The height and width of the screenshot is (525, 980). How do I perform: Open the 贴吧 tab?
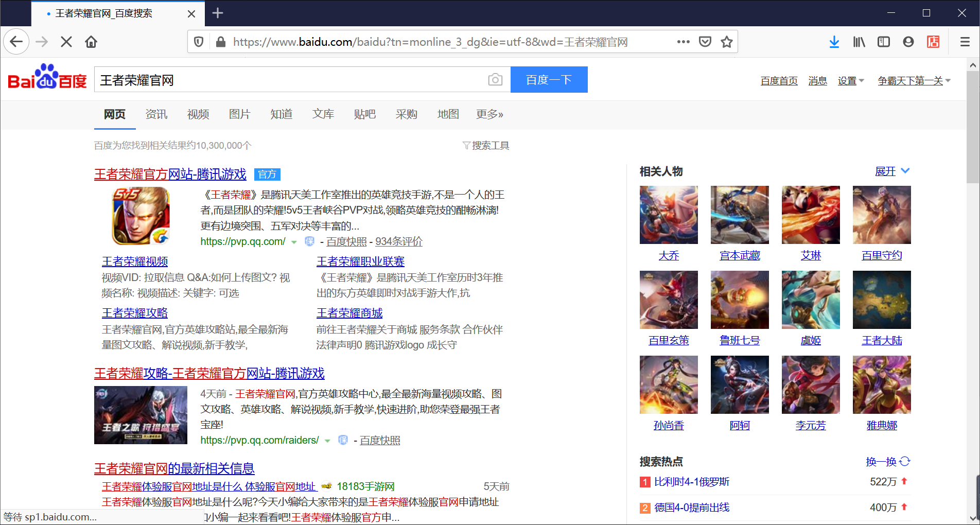(365, 114)
